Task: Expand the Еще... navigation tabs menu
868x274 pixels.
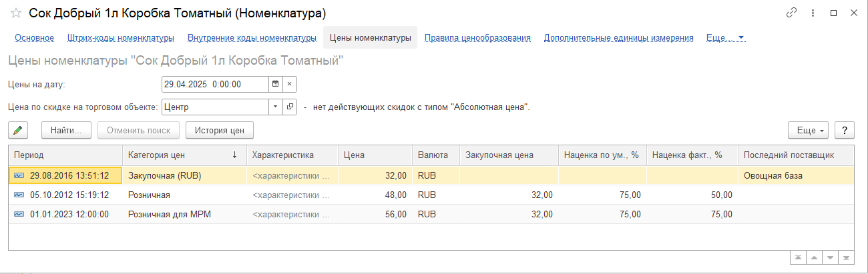Action: click(x=725, y=38)
